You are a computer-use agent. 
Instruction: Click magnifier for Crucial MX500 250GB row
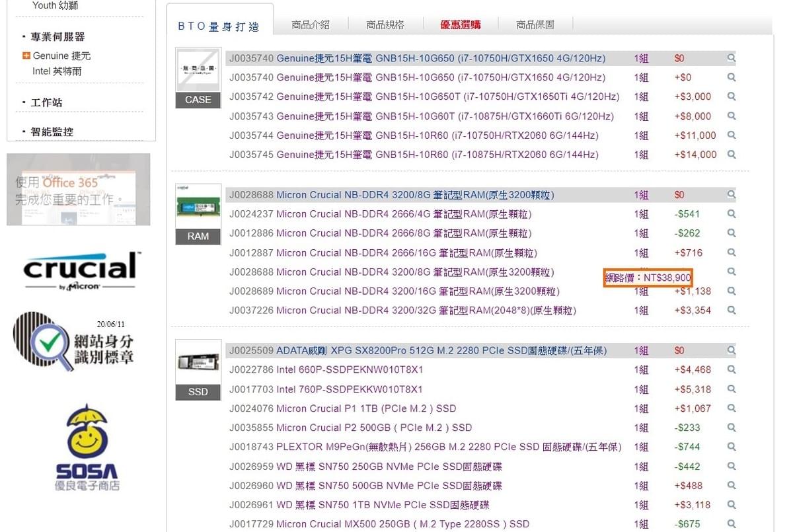tap(732, 524)
